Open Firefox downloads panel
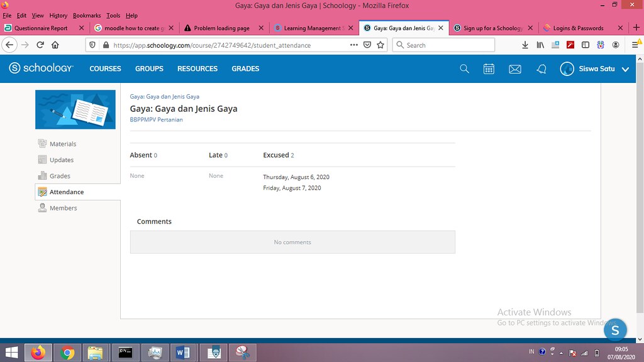 tap(525, 45)
